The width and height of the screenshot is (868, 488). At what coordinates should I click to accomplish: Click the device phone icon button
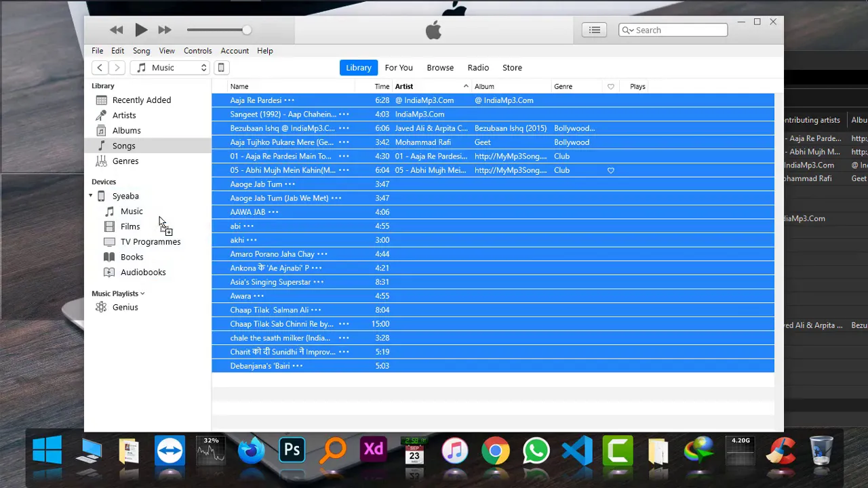tap(220, 68)
